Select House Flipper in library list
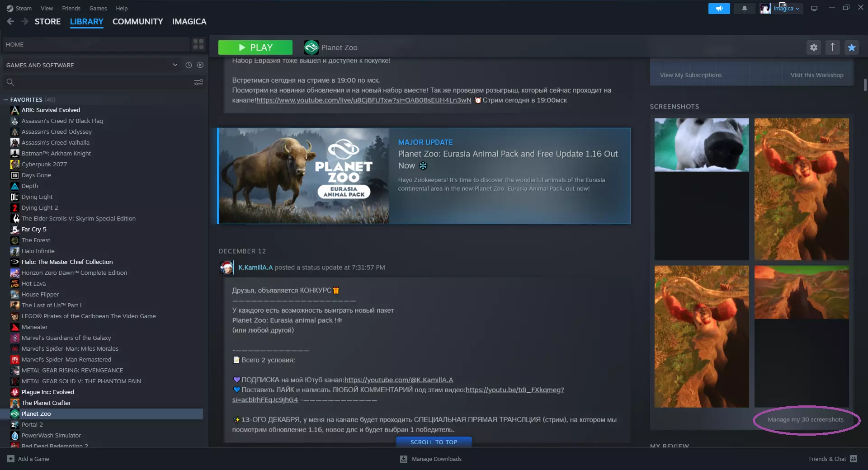This screenshot has width=868, height=470. click(40, 294)
